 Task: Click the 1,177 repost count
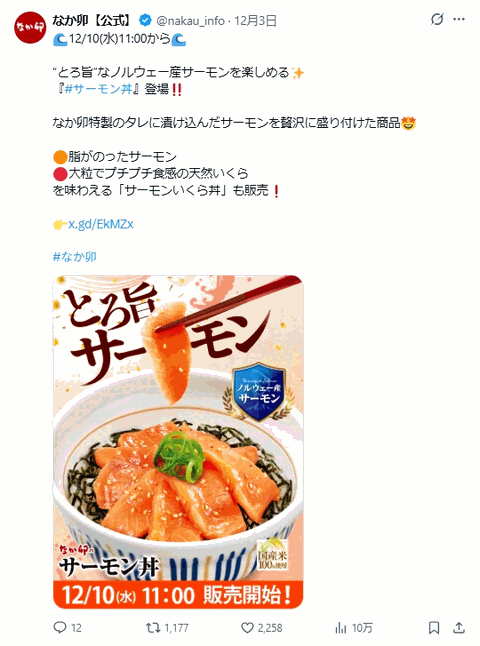click(176, 628)
